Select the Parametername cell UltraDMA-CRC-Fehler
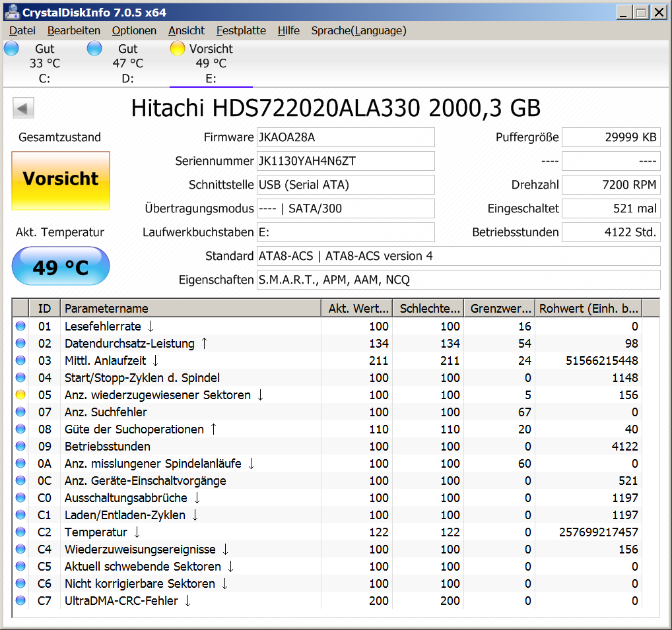672x630 pixels. pyautogui.click(x=121, y=600)
